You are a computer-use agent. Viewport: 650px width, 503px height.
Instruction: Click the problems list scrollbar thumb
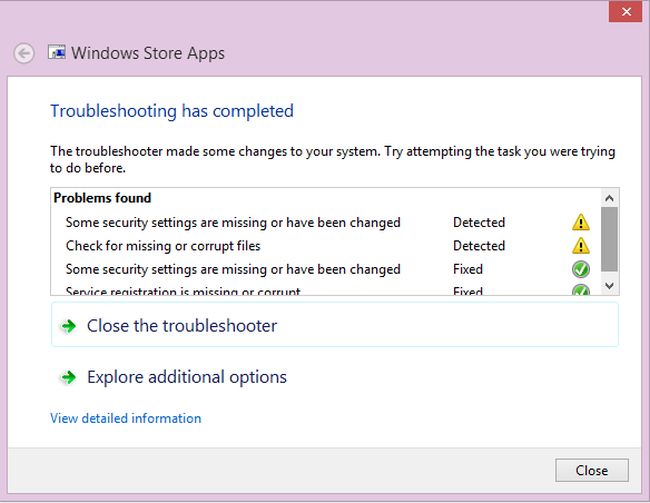[x=609, y=239]
